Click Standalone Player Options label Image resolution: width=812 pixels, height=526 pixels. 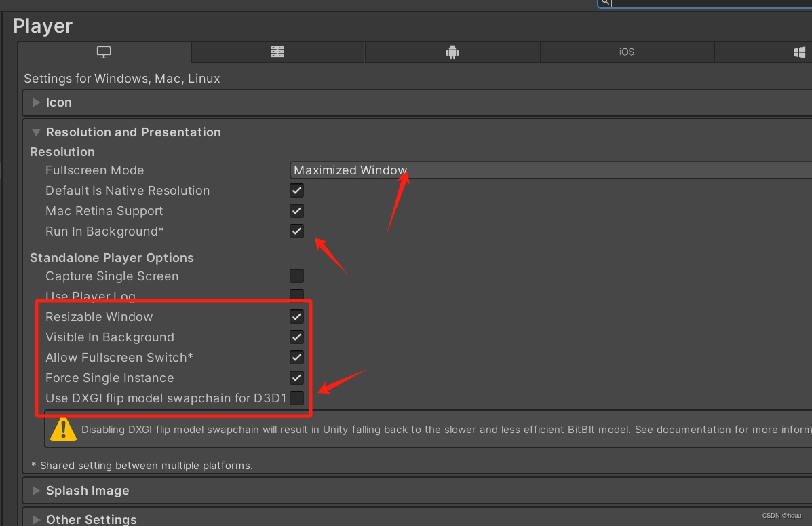112,257
